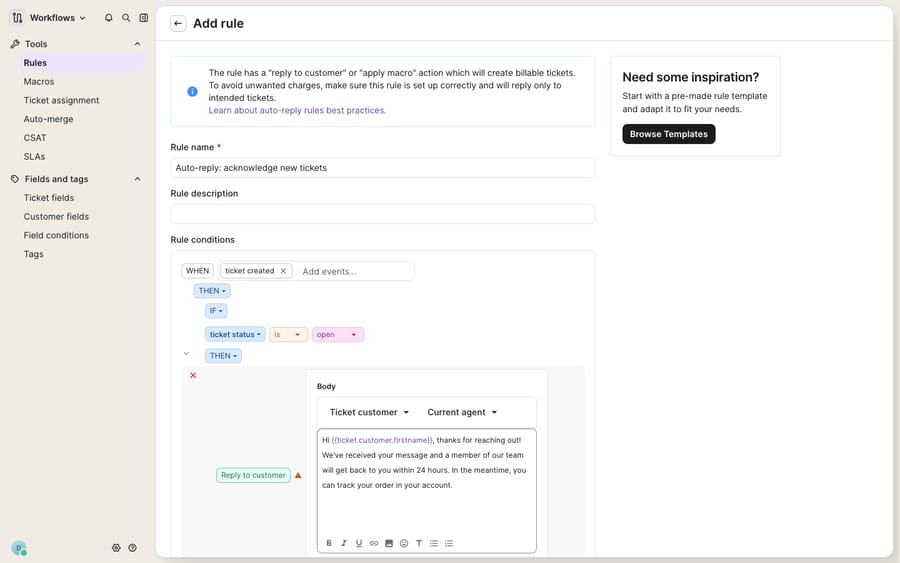The image size is (900, 563).
Task: Apply italic formatting in the body editor
Action: point(344,543)
